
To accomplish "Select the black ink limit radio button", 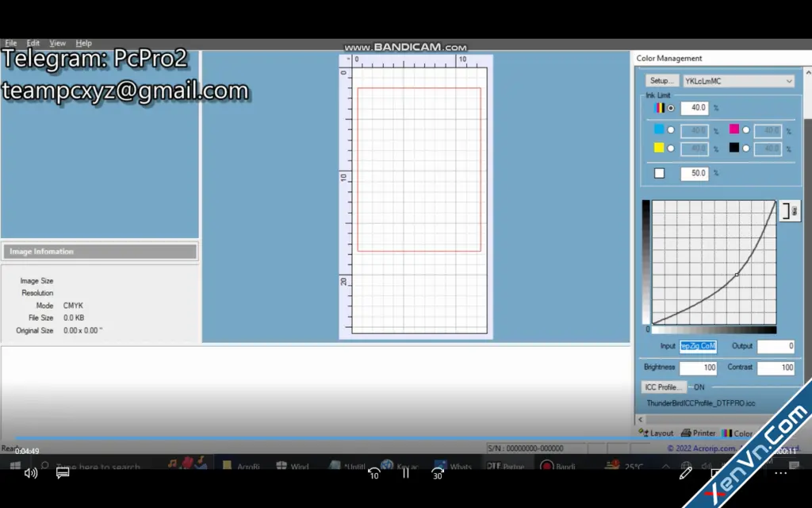I will 745,148.
